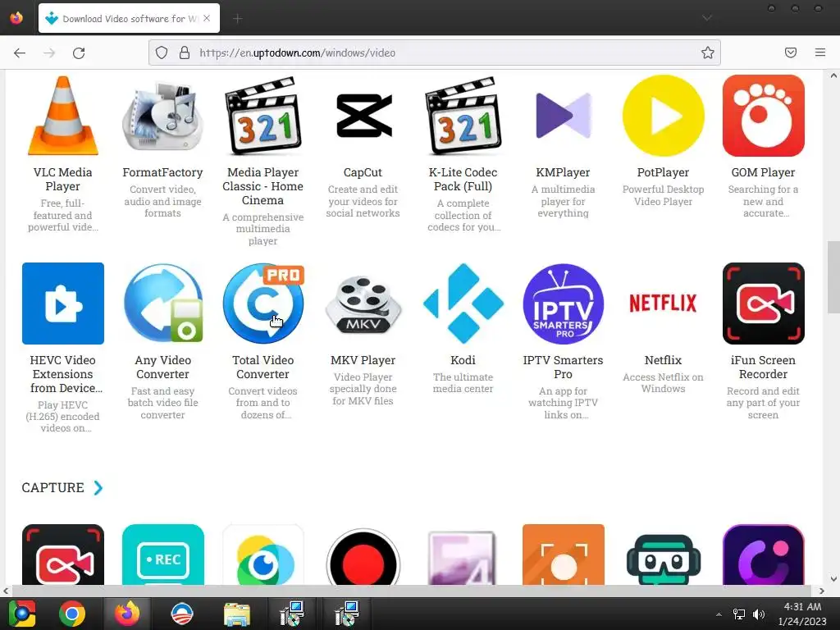
Task: Open Firefox application menu hamburger
Action: (x=820, y=52)
